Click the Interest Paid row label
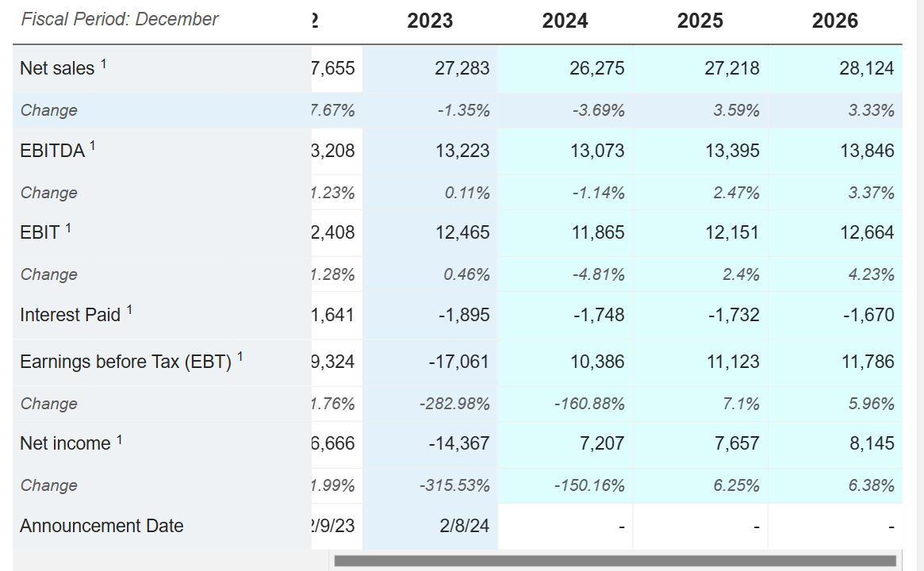924x571 pixels. [70, 315]
